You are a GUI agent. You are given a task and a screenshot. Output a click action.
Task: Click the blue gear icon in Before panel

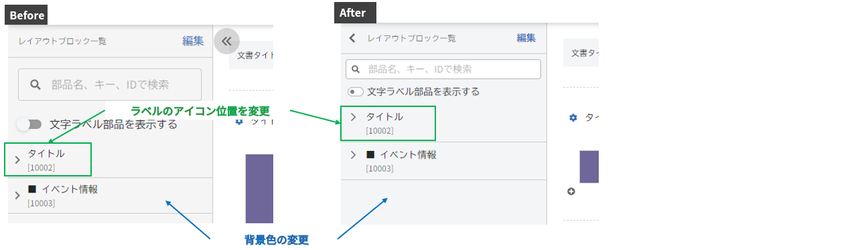pos(239,122)
